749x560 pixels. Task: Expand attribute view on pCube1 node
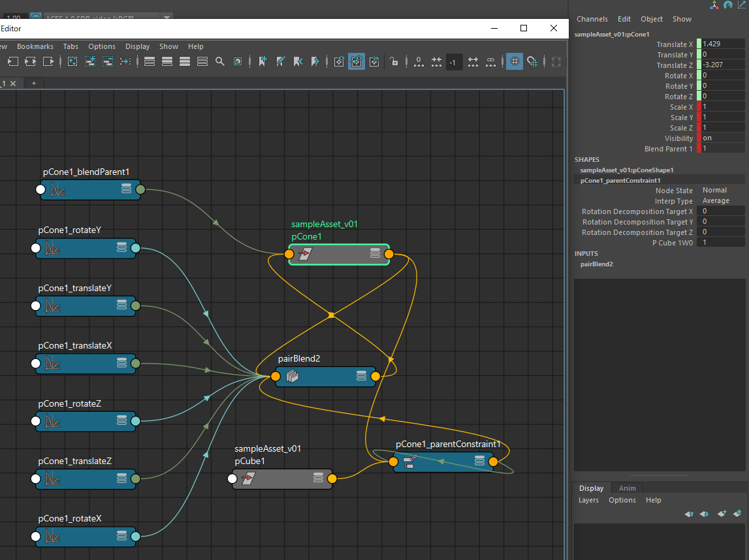pyautogui.click(x=318, y=479)
